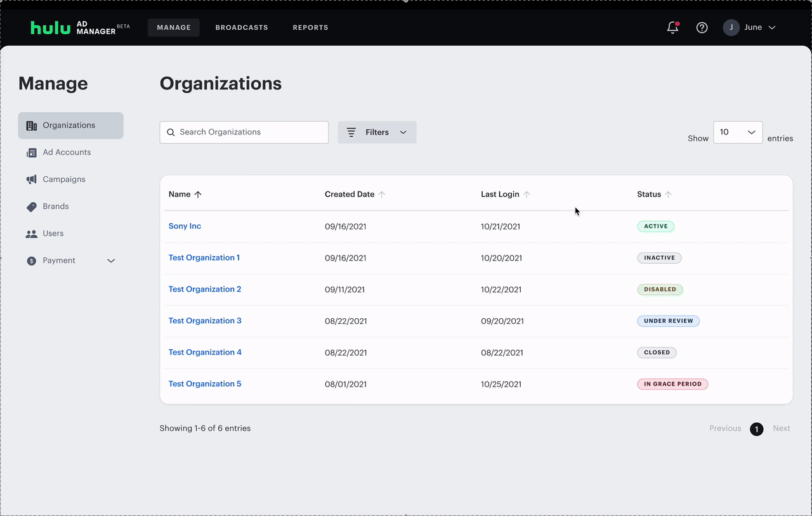Open the Payment section via dollar icon
The image size is (812, 516).
click(x=30, y=260)
